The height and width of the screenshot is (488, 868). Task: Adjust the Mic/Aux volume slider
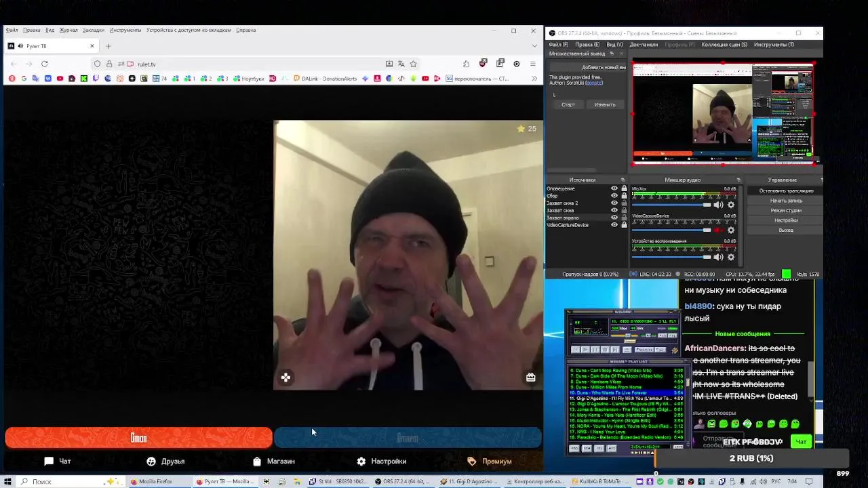tap(671, 205)
